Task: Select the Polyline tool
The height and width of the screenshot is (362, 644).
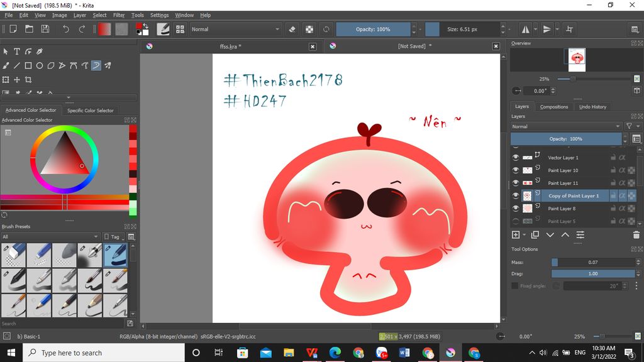Action: tap(62, 65)
